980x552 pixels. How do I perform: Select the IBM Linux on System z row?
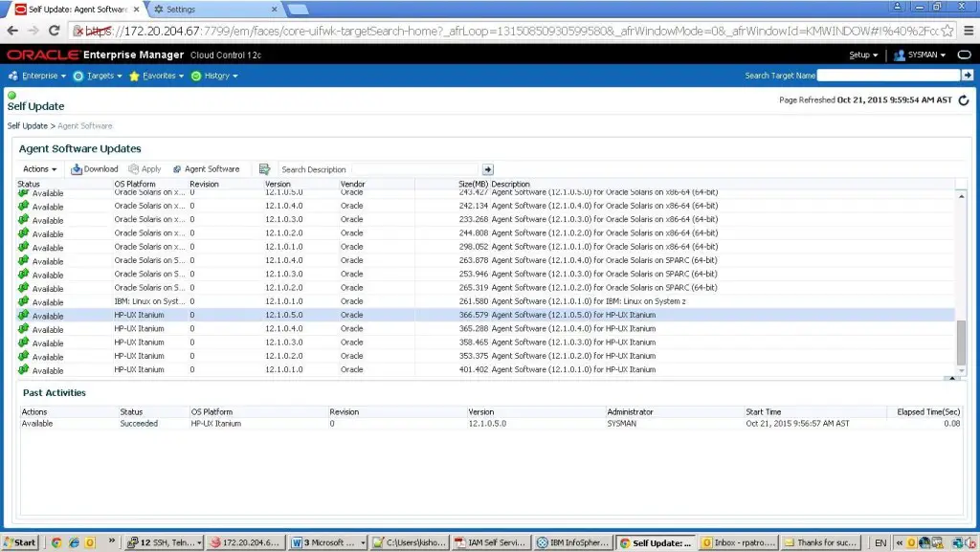pyautogui.click(x=191, y=300)
